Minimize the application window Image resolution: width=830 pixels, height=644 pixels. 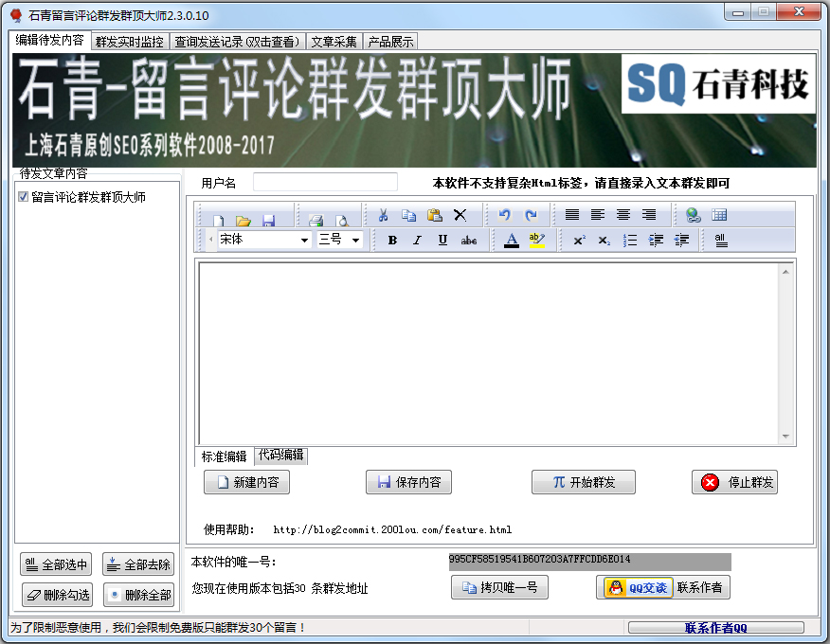[738, 11]
